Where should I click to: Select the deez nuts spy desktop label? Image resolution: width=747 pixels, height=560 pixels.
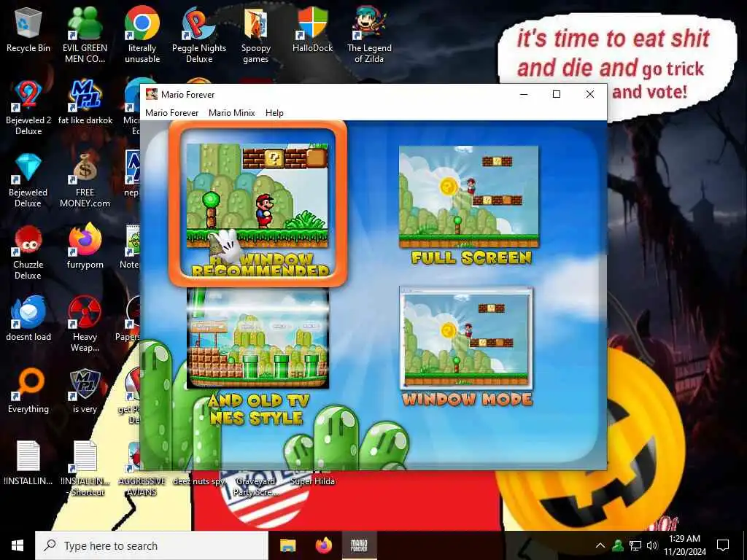pyautogui.click(x=198, y=481)
